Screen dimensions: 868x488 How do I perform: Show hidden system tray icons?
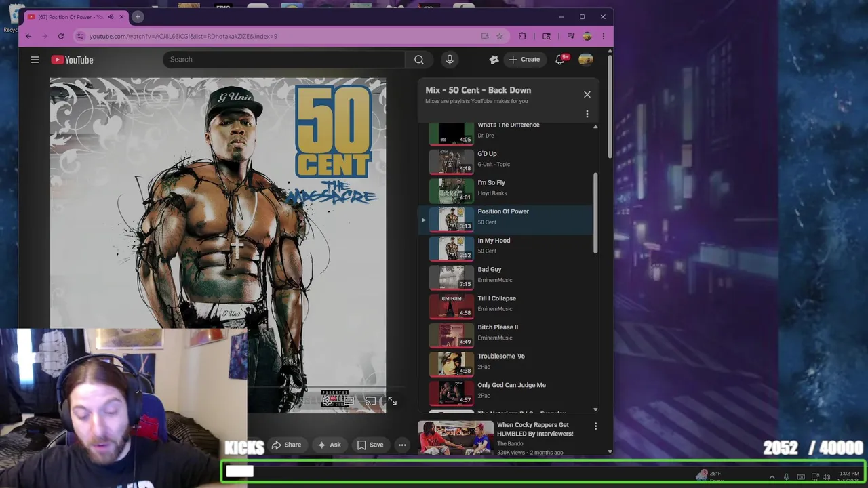pos(772,477)
